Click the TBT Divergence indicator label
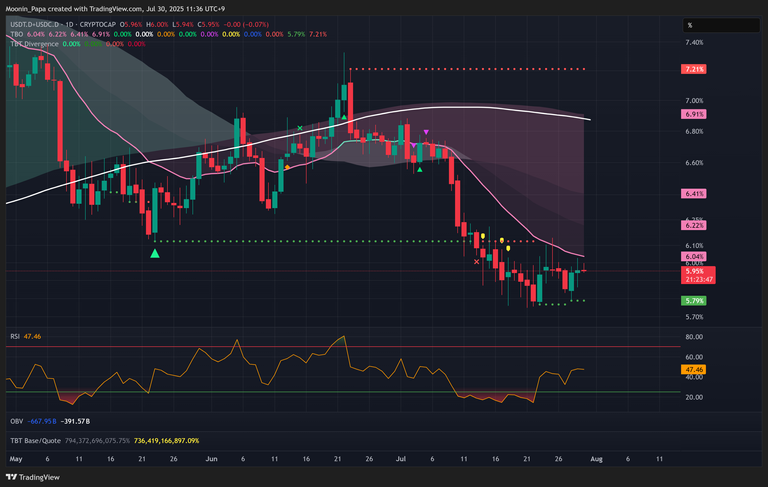Screen dimensions: 768x487 coord(34,44)
